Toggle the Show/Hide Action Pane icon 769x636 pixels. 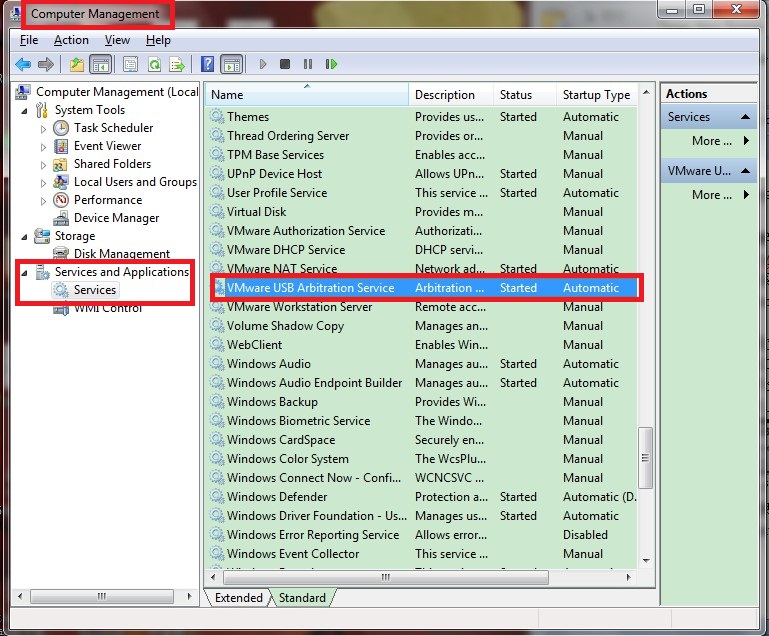[x=231, y=64]
